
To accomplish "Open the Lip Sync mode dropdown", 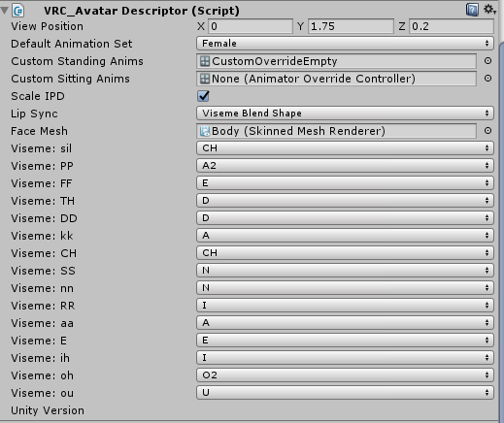I will 345,114.
